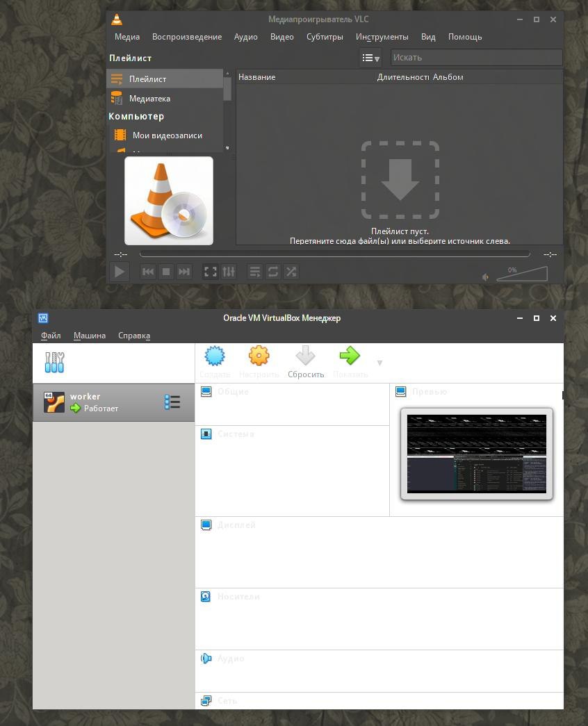The image size is (588, 726).
Task: Toggle fullscreen mode in VLC
Action: 211,272
